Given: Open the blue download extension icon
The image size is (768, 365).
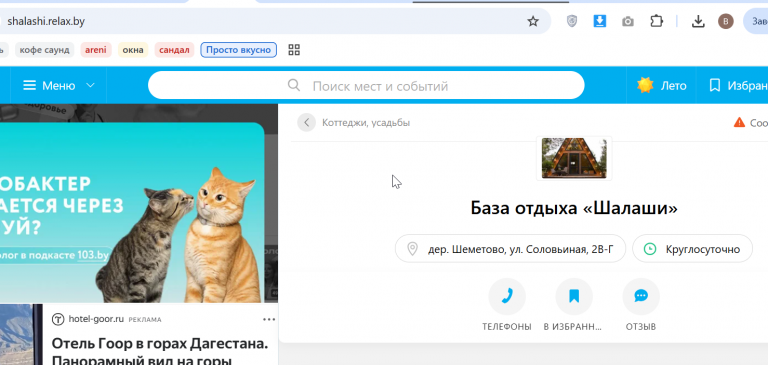Looking at the screenshot, I should [600, 21].
